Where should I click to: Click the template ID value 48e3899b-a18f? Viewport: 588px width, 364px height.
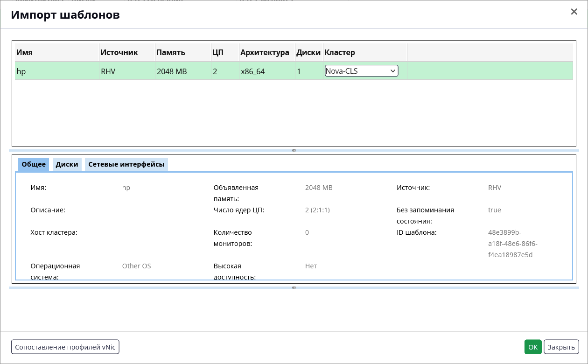(x=513, y=244)
